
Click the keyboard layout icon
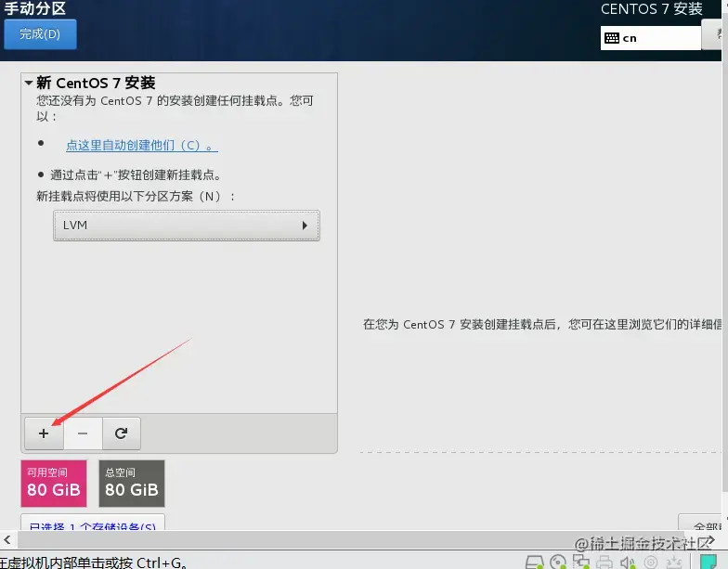coord(611,38)
